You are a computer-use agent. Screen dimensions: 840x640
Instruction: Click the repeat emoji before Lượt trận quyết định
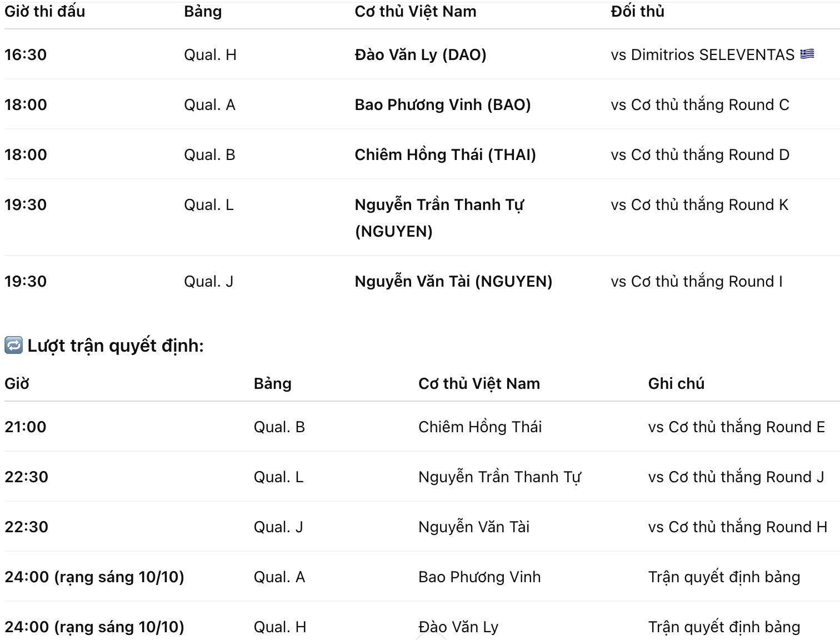[13, 345]
